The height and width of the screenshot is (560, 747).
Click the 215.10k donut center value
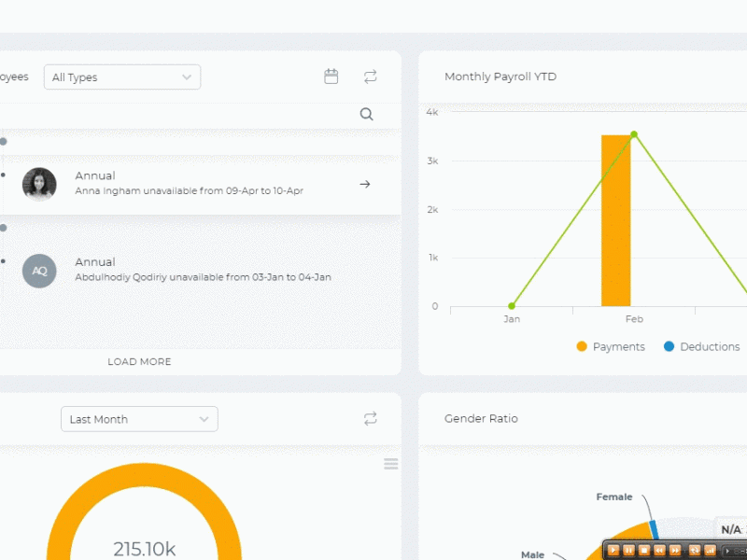pyautogui.click(x=145, y=549)
